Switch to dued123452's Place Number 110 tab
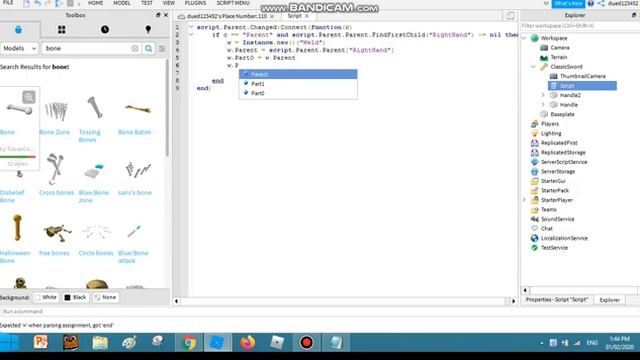Viewport: 640px width, 360px height. (x=227, y=16)
